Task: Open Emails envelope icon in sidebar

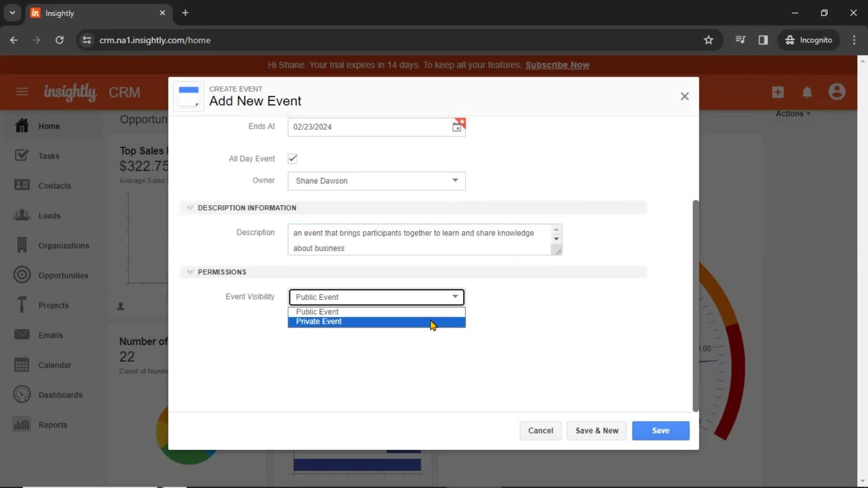Action: click(22, 334)
